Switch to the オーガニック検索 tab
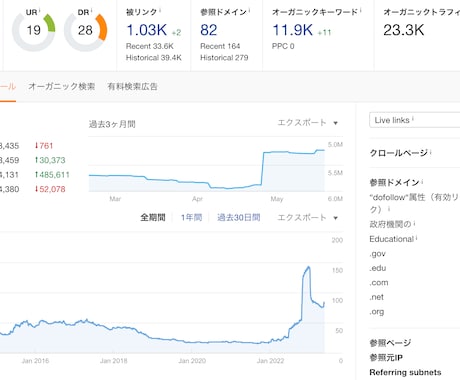Image resolution: width=460 pixels, height=380 pixels. 62,86
